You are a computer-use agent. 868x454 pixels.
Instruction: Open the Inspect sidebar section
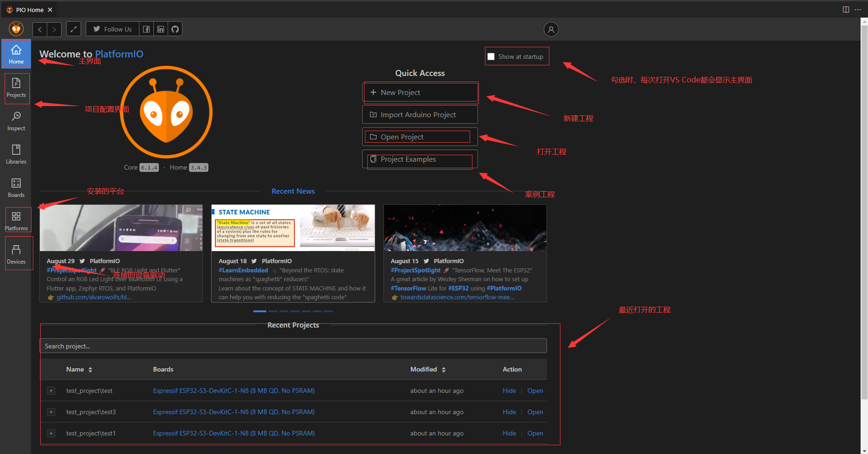click(16, 121)
